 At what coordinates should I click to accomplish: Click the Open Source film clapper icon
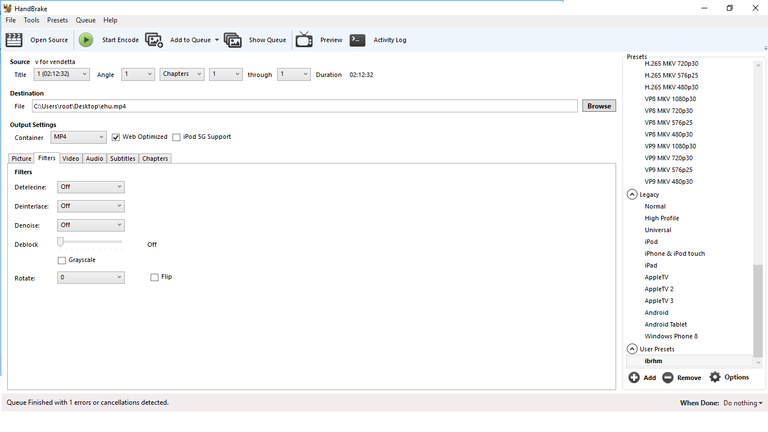tap(14, 40)
